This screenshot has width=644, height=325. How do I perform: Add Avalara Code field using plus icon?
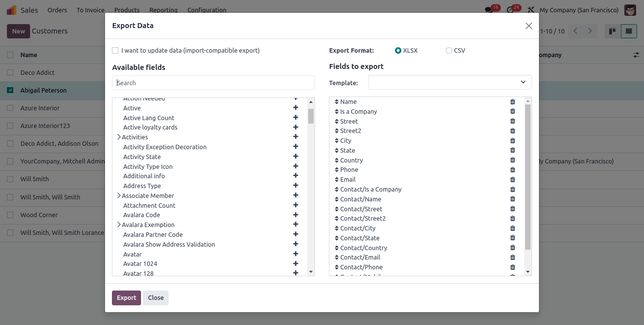click(296, 215)
